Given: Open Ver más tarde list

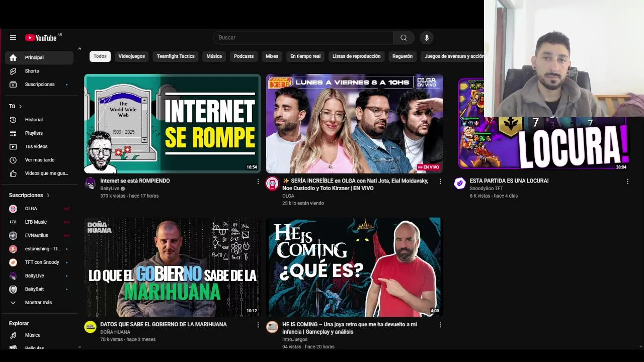Looking at the screenshot, I should click(x=39, y=160).
